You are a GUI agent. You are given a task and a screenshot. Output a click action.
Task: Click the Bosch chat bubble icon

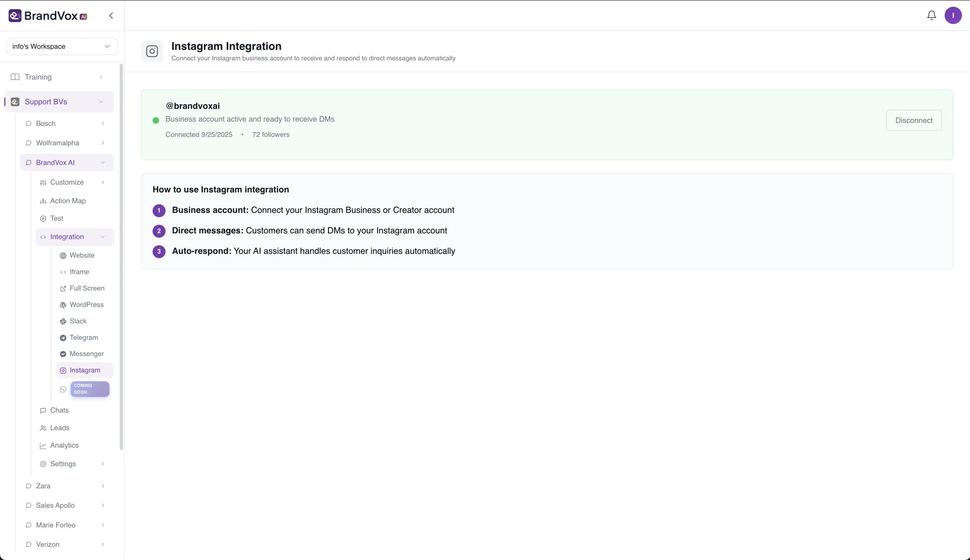29,123
